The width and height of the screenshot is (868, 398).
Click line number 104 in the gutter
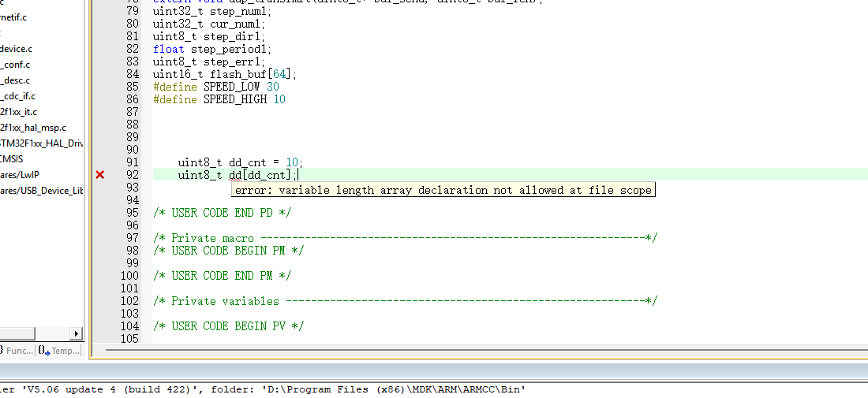[x=129, y=326]
